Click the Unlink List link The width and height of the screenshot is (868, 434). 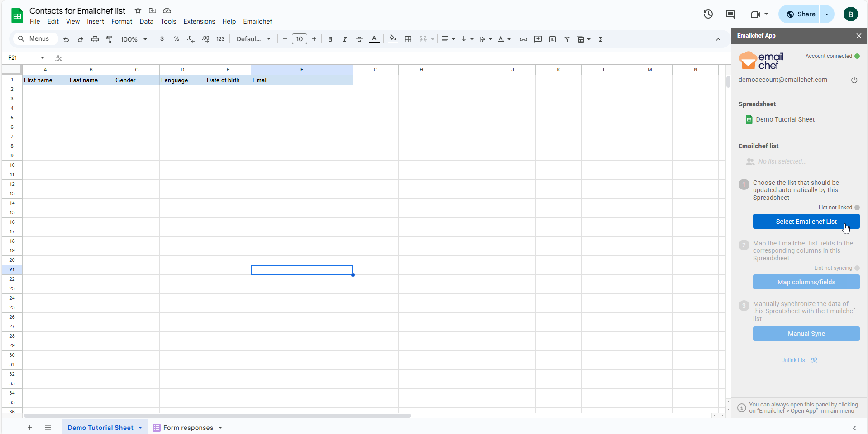(799, 360)
